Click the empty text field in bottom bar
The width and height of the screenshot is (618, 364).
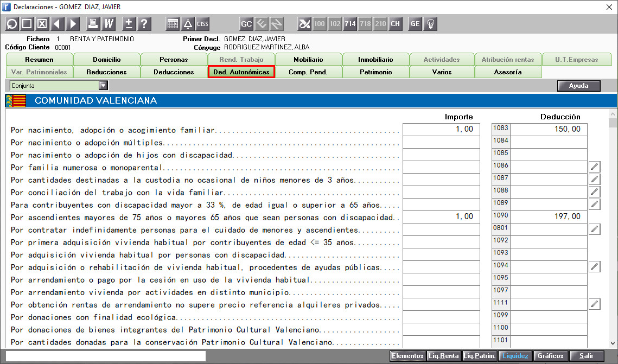106,356
